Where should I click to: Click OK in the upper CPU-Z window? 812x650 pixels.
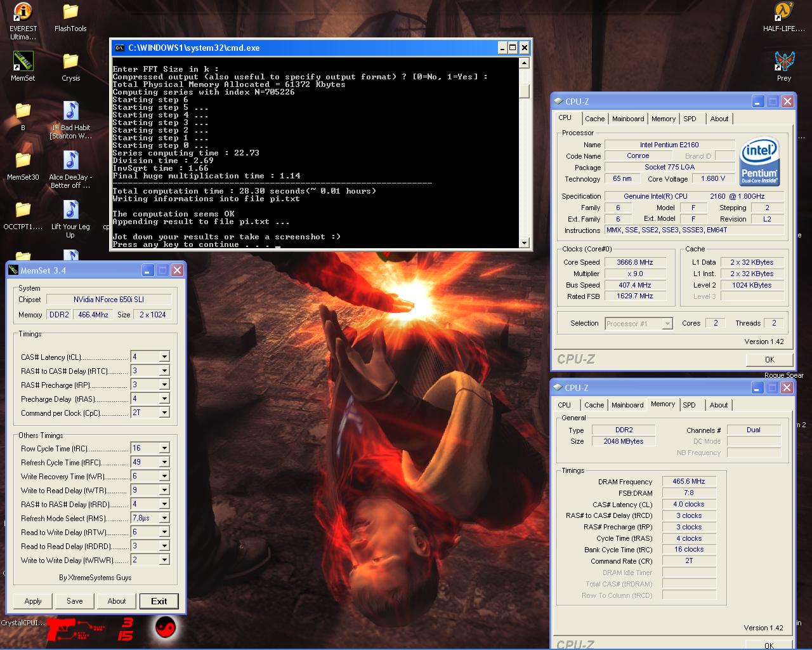(x=769, y=359)
